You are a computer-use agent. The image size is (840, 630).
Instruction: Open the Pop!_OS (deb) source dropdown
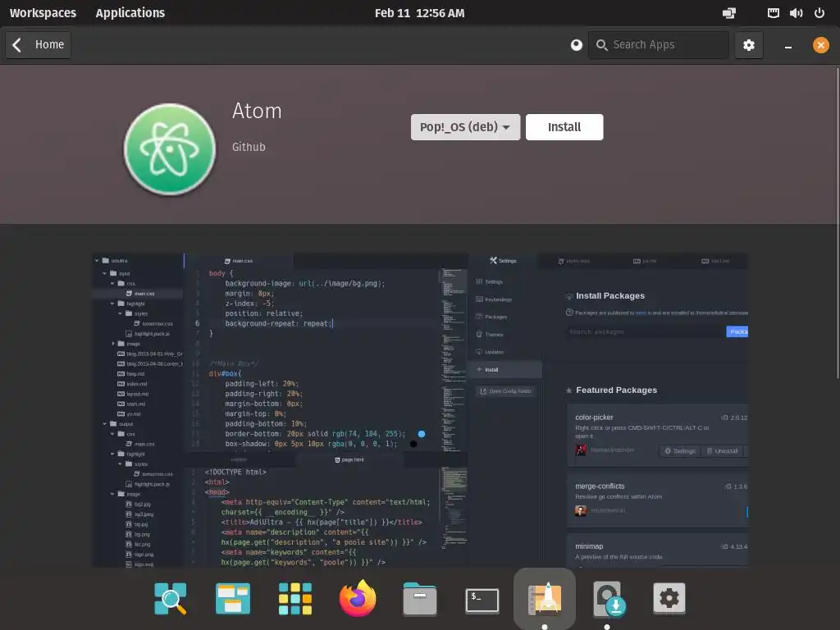point(465,127)
